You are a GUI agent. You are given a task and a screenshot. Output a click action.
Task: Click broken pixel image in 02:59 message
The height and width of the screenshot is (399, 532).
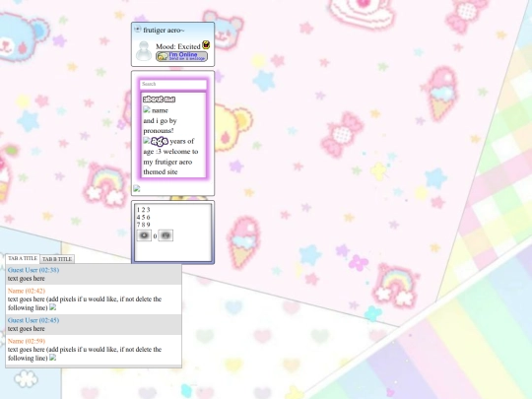click(53, 358)
